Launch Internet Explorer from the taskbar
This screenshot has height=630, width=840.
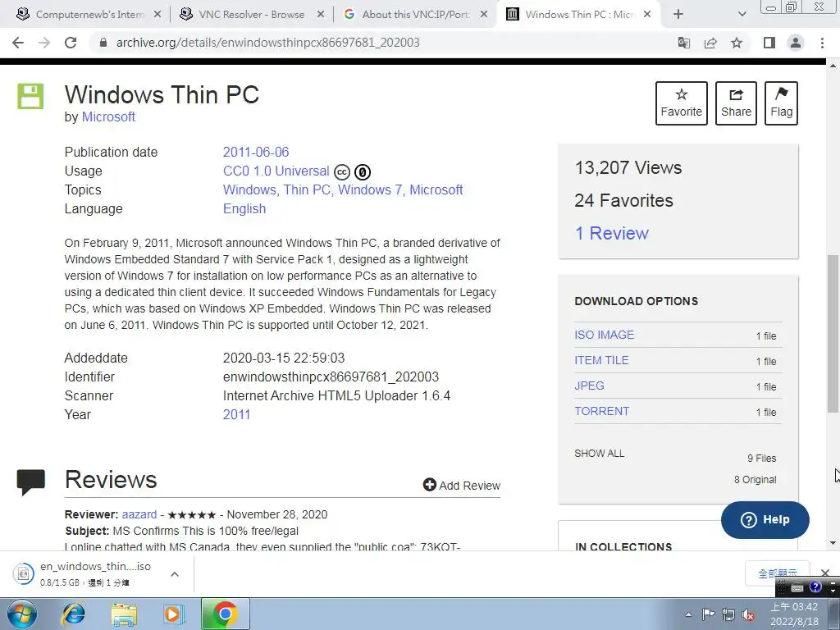(73, 614)
